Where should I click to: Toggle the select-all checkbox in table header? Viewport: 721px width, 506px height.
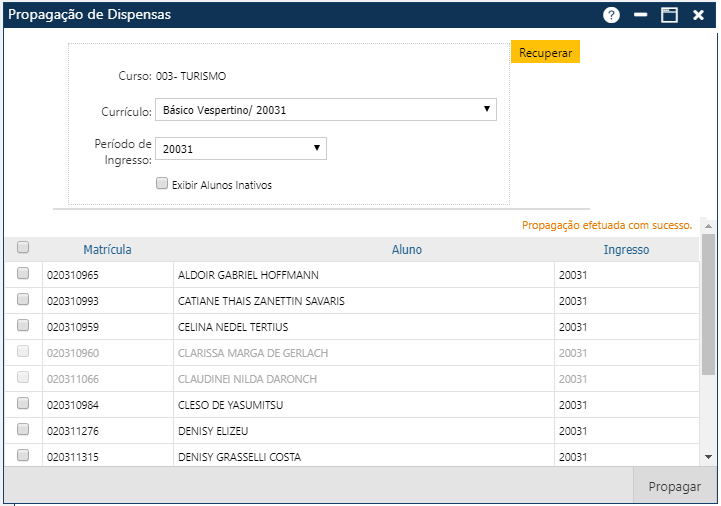pyautogui.click(x=23, y=248)
